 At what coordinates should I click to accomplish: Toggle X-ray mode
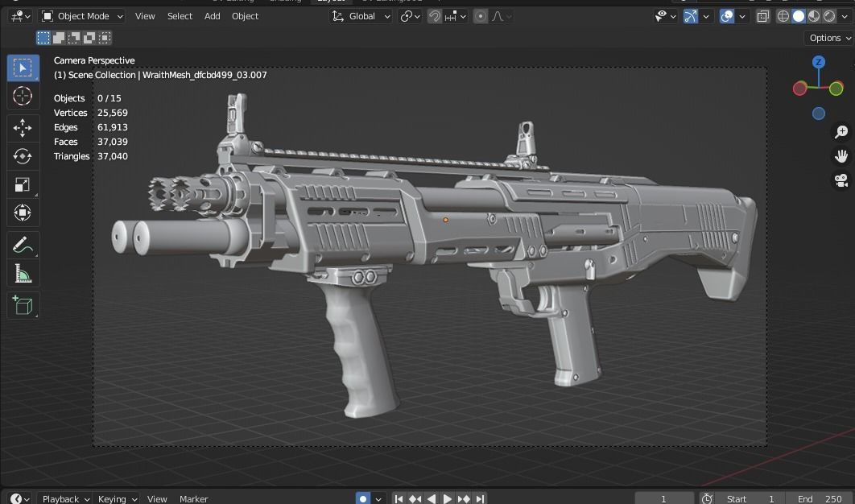point(762,16)
